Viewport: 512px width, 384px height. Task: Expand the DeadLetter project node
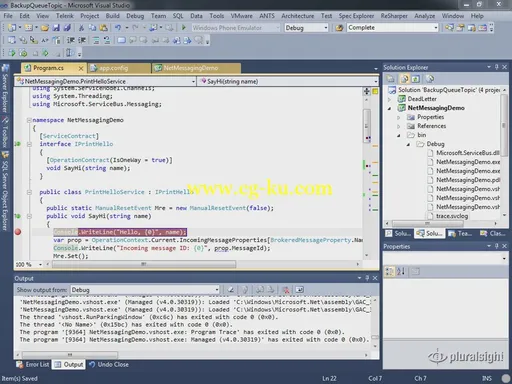click(389, 99)
